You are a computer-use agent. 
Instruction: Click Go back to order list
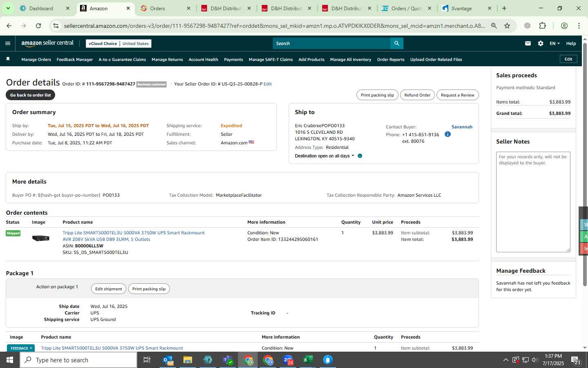(31, 95)
